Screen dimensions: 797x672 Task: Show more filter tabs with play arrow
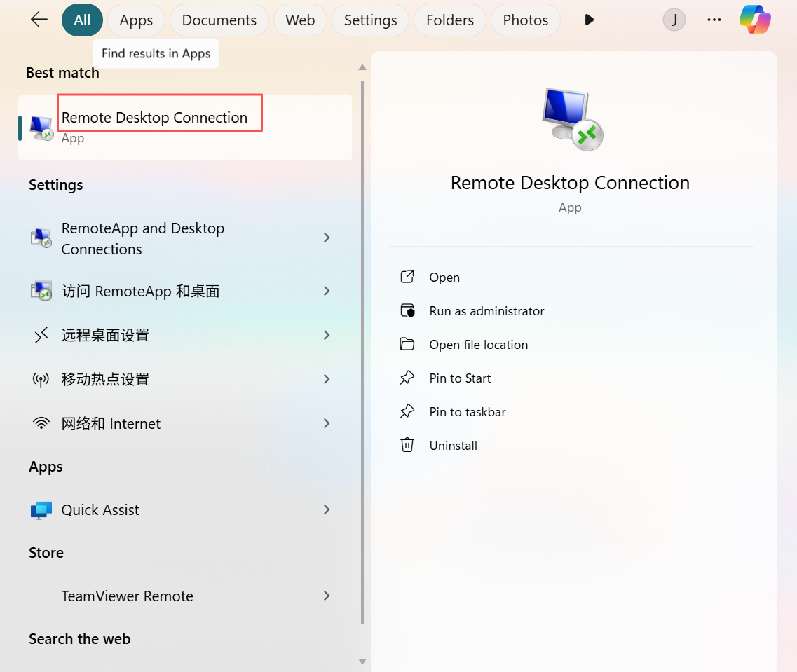589,20
